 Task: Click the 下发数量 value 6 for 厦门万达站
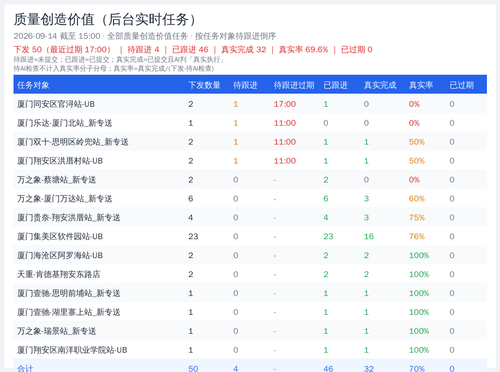pyautogui.click(x=191, y=199)
